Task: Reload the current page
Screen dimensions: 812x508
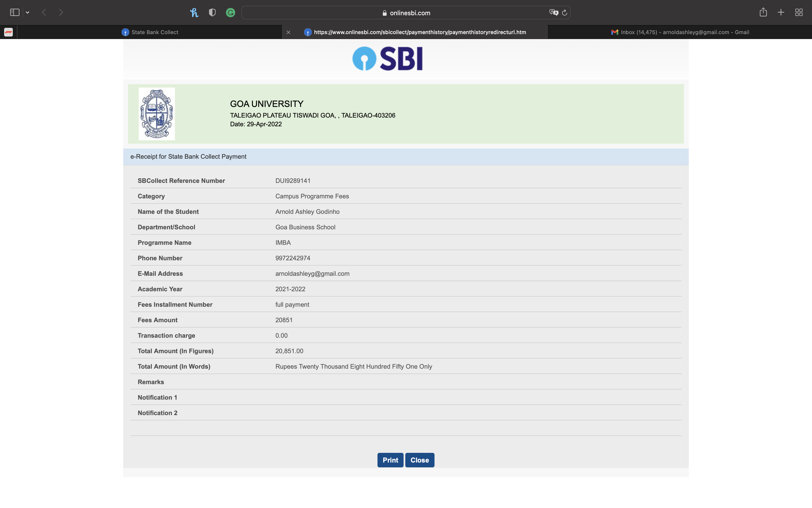Action: point(564,12)
